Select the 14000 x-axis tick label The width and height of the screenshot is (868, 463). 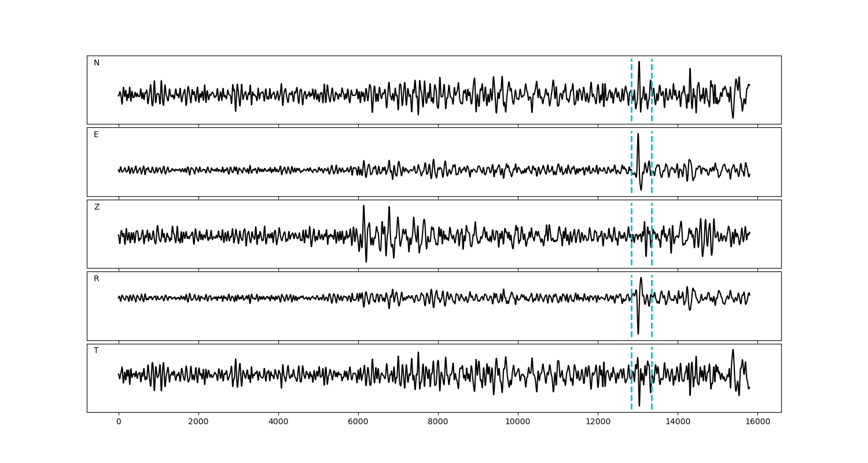click(678, 422)
